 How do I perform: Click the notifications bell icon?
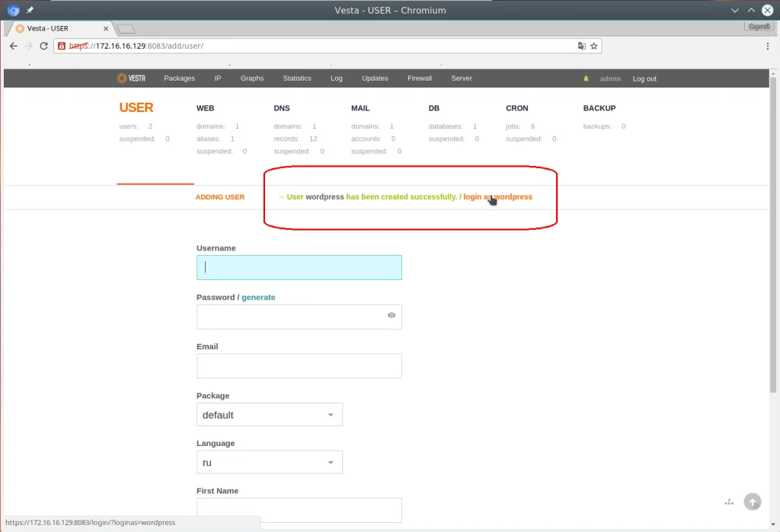tap(586, 78)
